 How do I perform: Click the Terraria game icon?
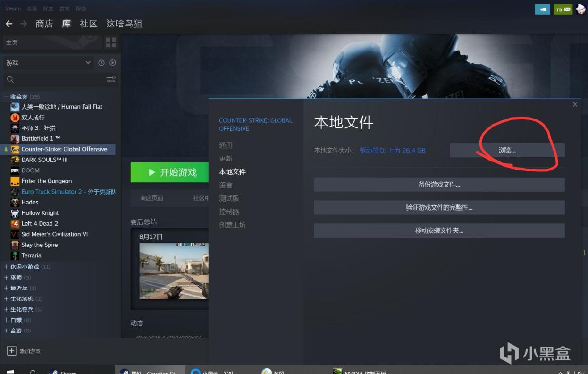pos(15,255)
